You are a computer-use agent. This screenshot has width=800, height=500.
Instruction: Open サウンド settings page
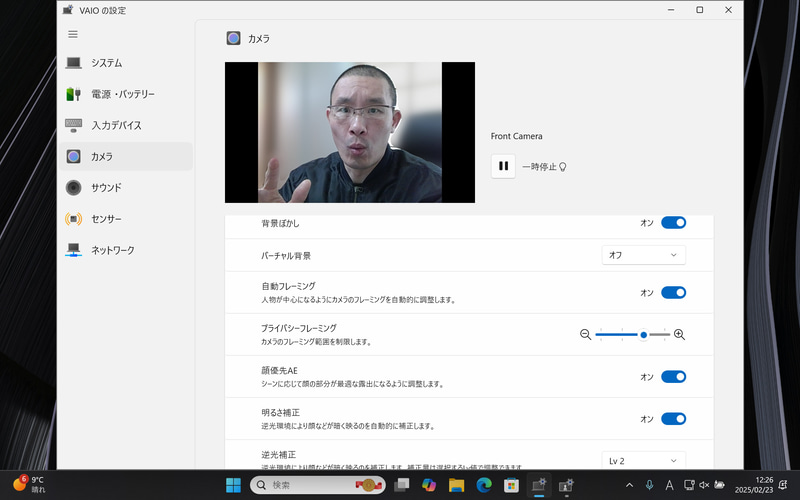coord(126,187)
